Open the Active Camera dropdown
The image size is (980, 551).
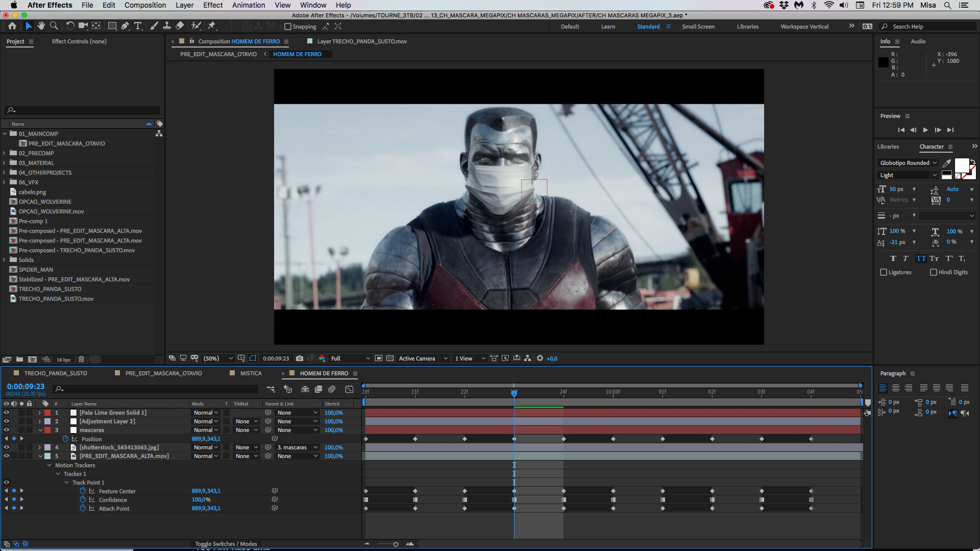tap(423, 358)
